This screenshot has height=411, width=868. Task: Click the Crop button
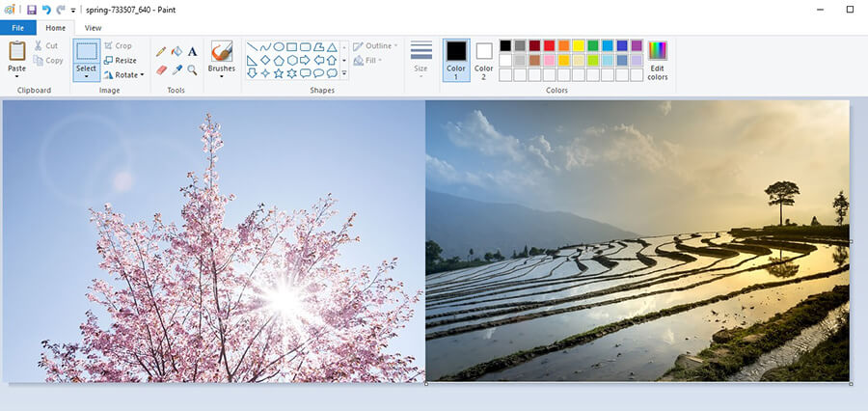[118, 46]
